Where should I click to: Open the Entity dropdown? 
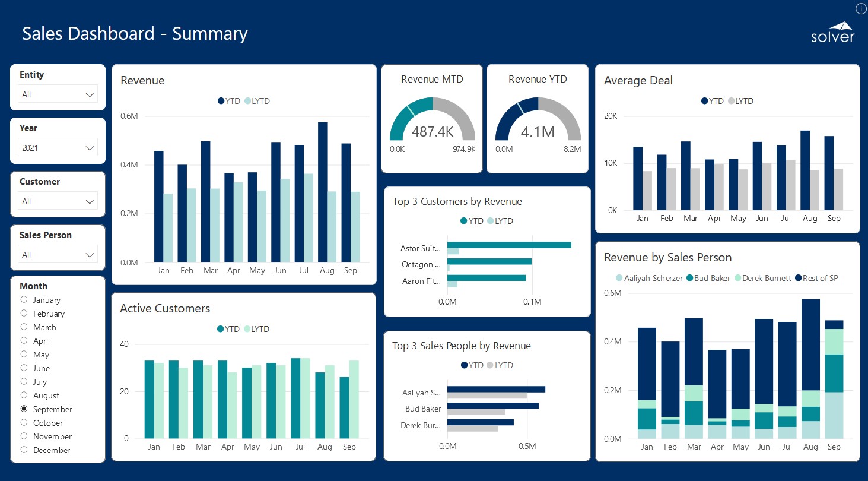(58, 94)
